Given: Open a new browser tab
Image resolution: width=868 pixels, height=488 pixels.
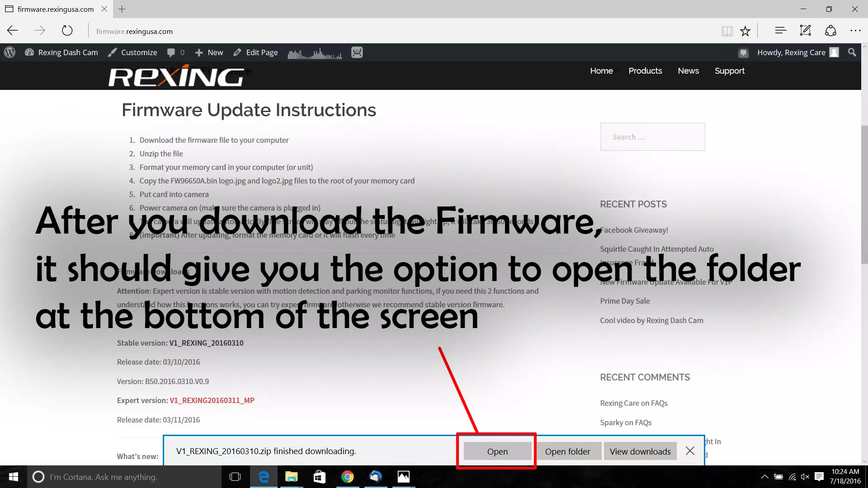Looking at the screenshot, I should (122, 9).
